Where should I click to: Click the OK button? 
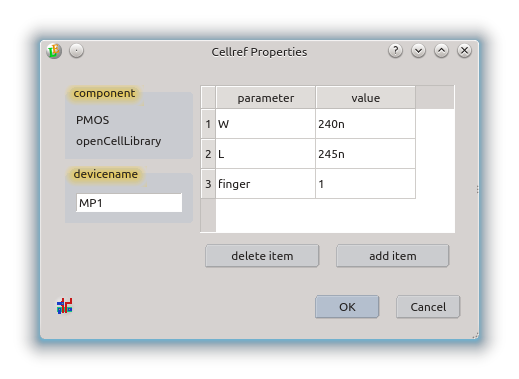click(347, 307)
